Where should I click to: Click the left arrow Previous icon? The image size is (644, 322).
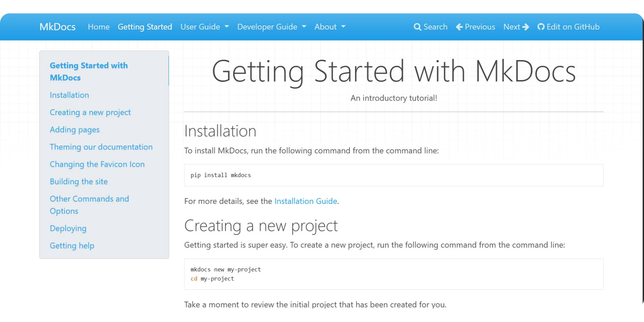[459, 27]
